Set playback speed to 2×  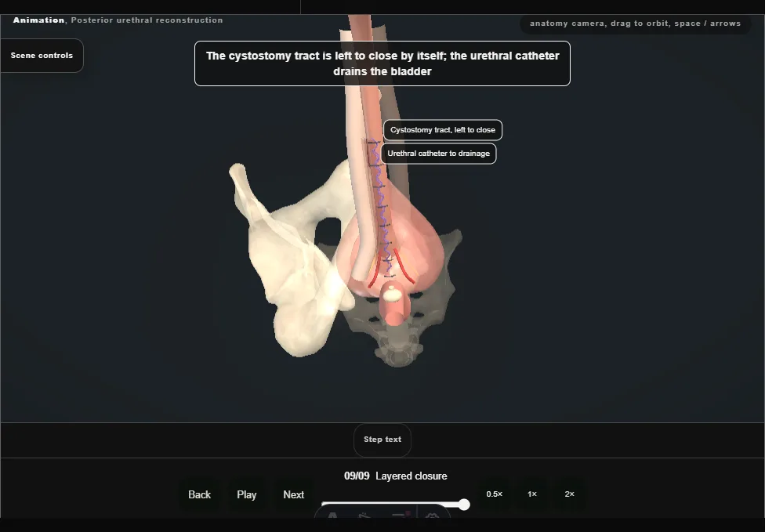pyautogui.click(x=569, y=494)
